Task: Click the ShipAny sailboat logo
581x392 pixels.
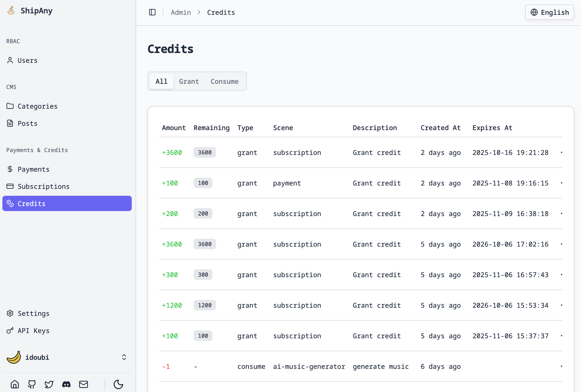Action: pos(11,11)
